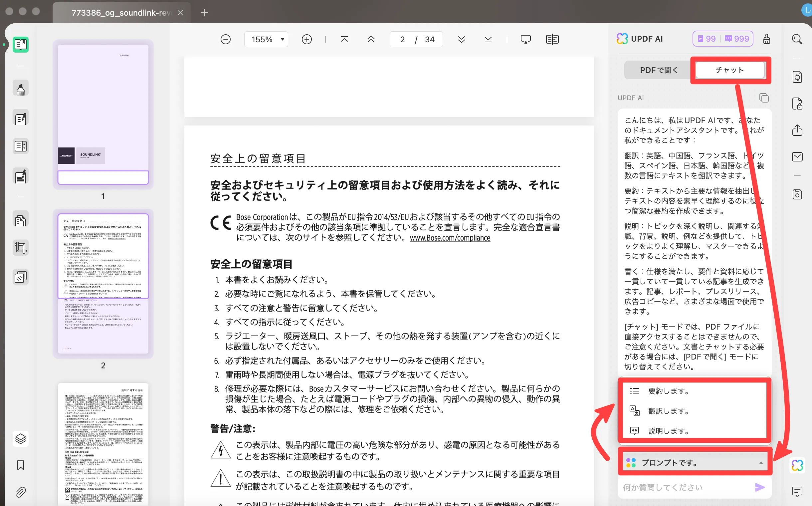The width and height of the screenshot is (812, 506).
Task: Switch to the チャット tab
Action: coord(730,70)
